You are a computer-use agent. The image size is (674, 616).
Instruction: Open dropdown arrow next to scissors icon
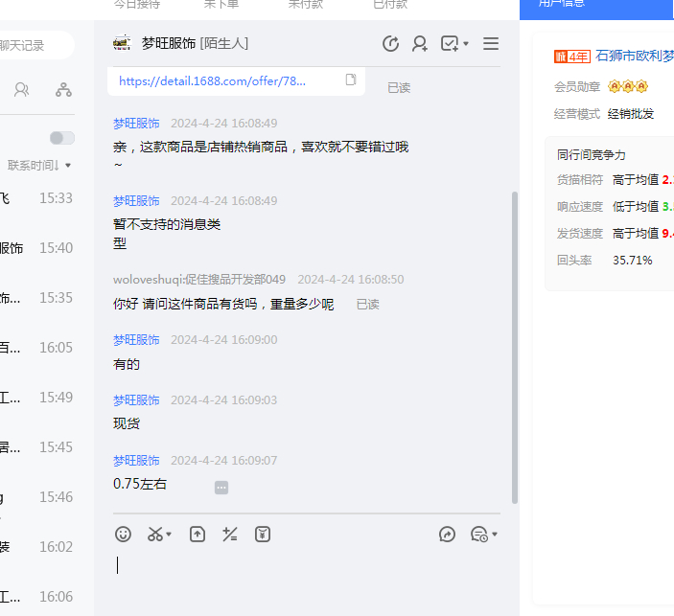coord(170,535)
